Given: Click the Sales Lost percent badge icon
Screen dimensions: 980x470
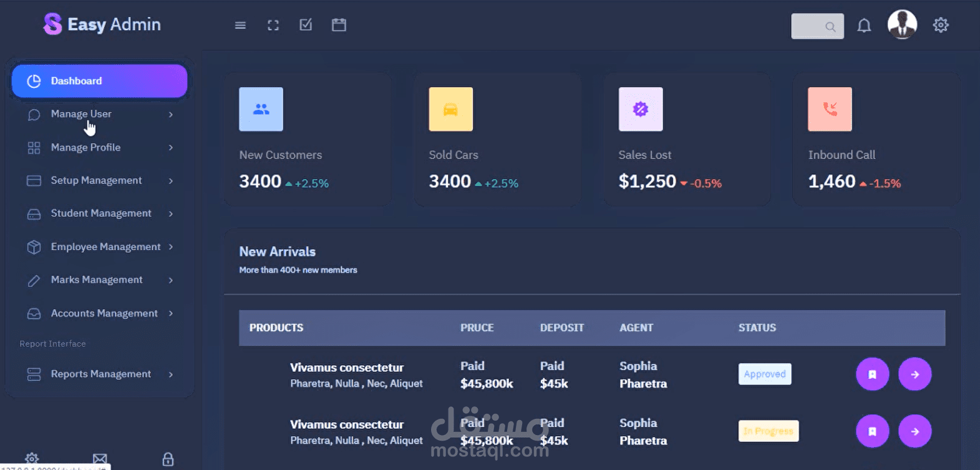Looking at the screenshot, I should pos(641,109).
